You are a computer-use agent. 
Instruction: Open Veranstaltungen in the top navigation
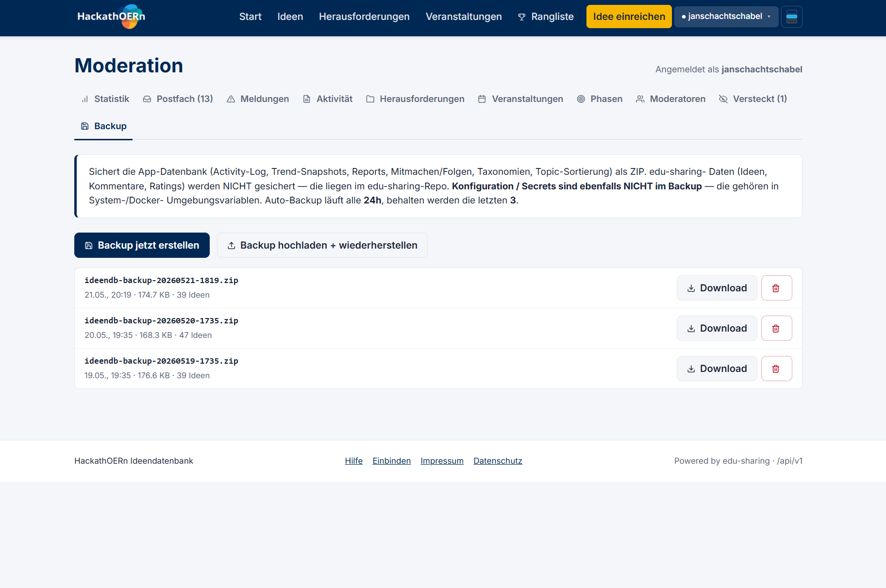[464, 17]
